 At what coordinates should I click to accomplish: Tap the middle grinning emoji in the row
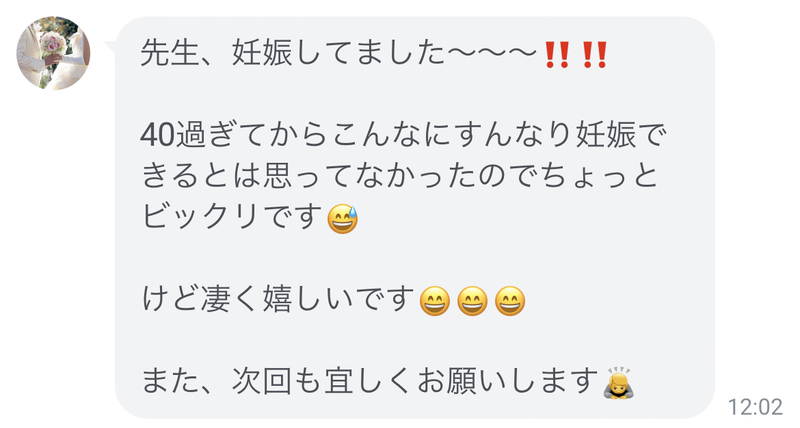coord(472,301)
